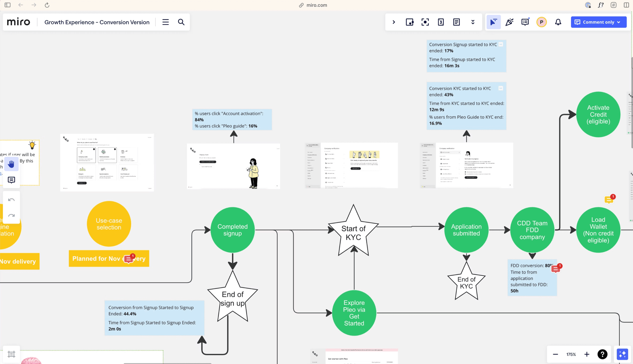The image size is (633, 364).
Task: Expand more apps double chevron
Action: pyautogui.click(x=473, y=22)
